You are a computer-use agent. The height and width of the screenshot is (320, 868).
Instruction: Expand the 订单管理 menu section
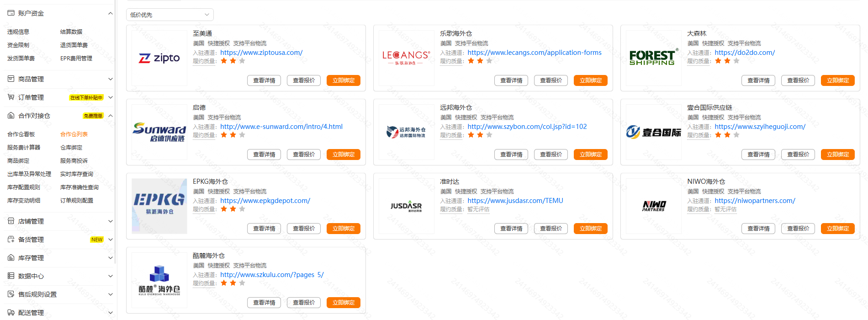click(x=110, y=97)
